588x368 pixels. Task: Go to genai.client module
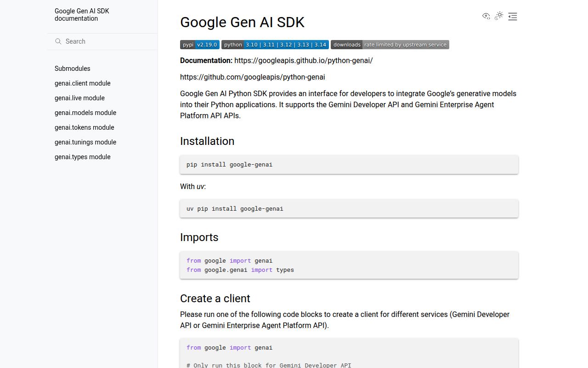(83, 83)
